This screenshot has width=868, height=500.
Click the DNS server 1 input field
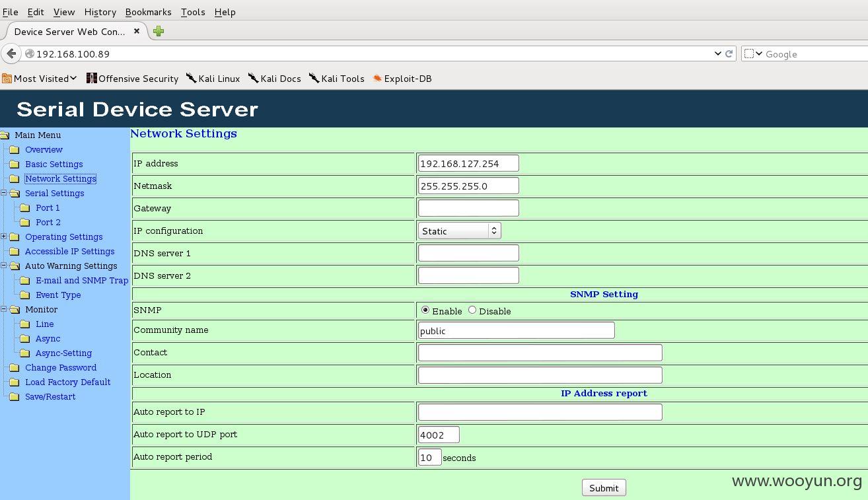point(468,253)
